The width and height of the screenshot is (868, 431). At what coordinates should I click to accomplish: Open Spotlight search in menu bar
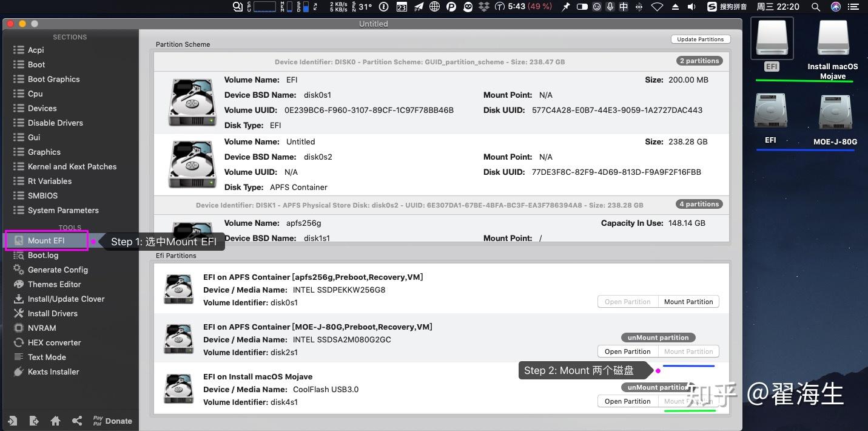click(816, 7)
